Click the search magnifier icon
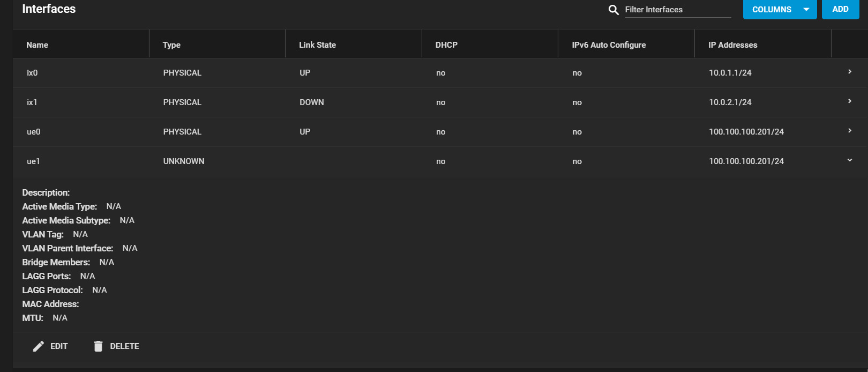 613,10
